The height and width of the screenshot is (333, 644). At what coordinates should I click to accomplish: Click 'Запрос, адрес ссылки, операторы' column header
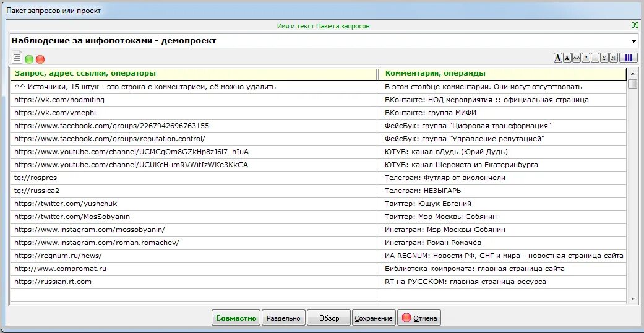click(x=193, y=74)
